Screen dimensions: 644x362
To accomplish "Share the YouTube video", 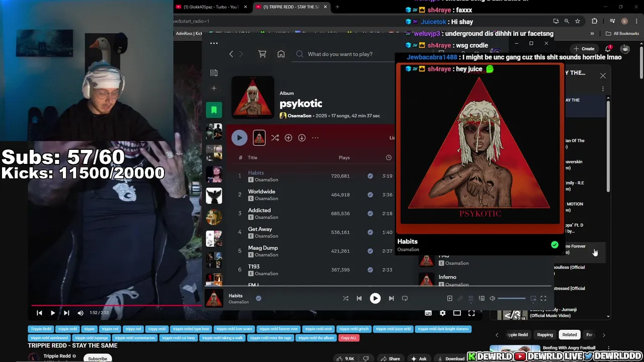I will [390, 358].
